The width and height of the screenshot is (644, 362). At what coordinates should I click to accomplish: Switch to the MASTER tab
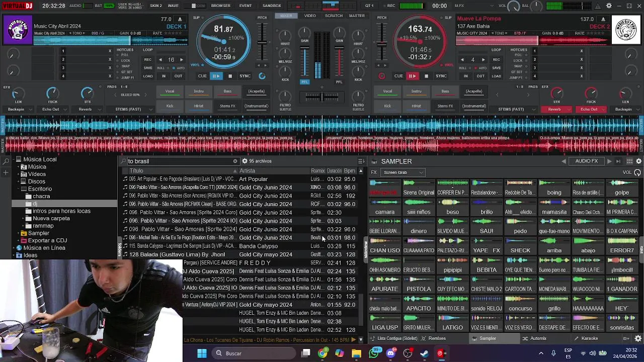pos(357,16)
